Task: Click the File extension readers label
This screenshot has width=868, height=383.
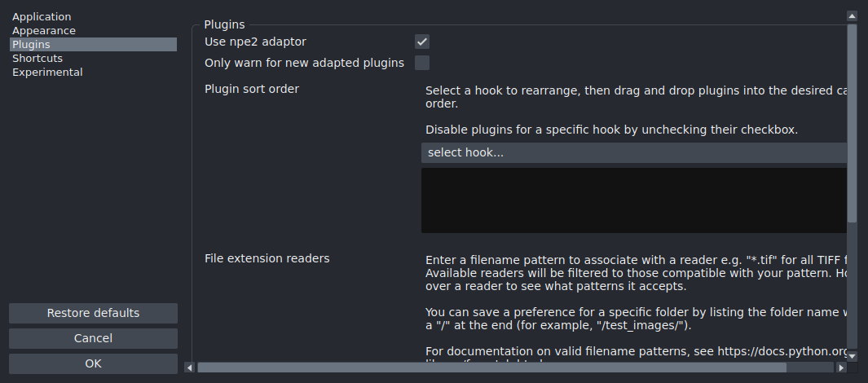Action: pos(267,258)
